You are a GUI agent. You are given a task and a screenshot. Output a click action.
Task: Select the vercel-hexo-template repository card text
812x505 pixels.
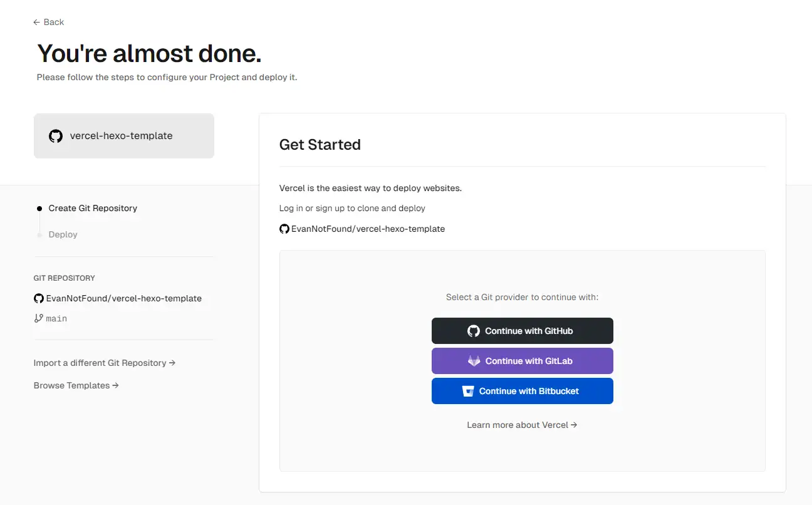point(121,135)
